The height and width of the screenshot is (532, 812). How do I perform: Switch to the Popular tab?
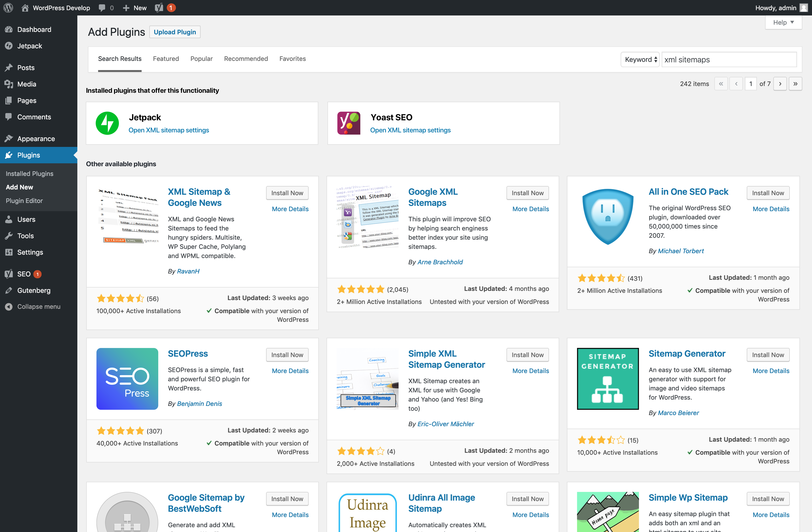pos(201,59)
